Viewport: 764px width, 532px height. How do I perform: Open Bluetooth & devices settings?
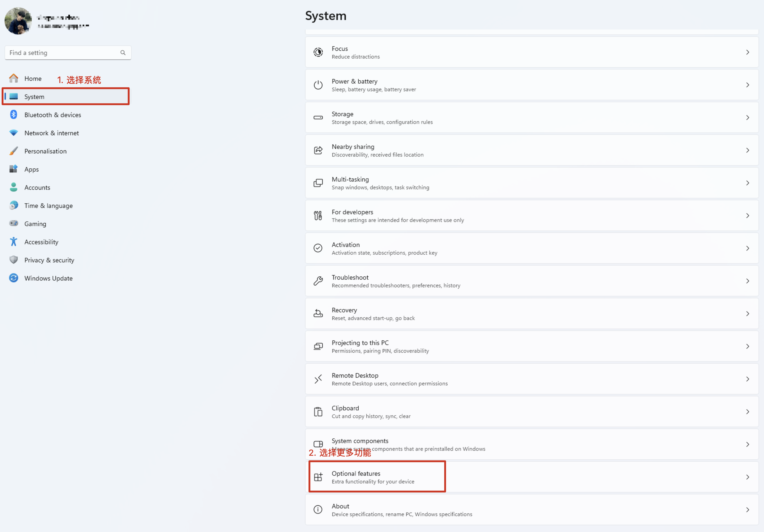pos(68,114)
